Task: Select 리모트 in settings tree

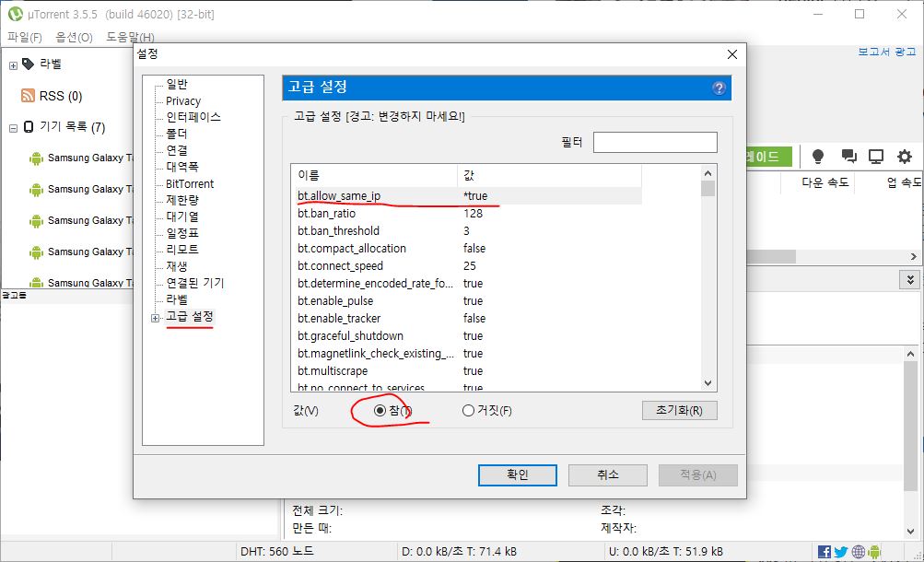Action: click(182, 250)
